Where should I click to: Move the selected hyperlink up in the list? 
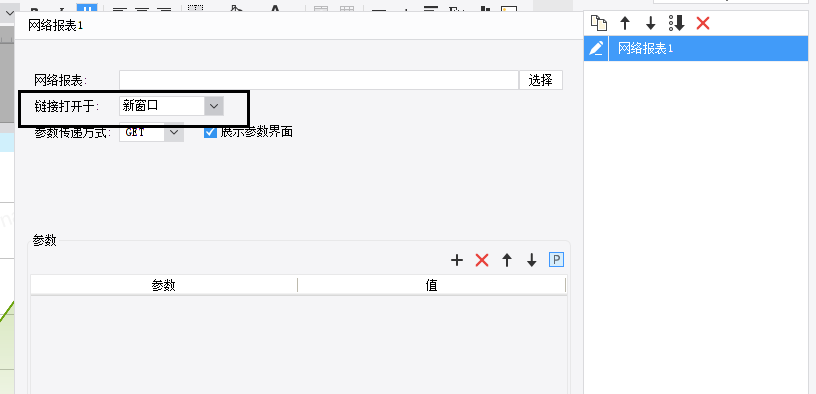[x=625, y=23]
